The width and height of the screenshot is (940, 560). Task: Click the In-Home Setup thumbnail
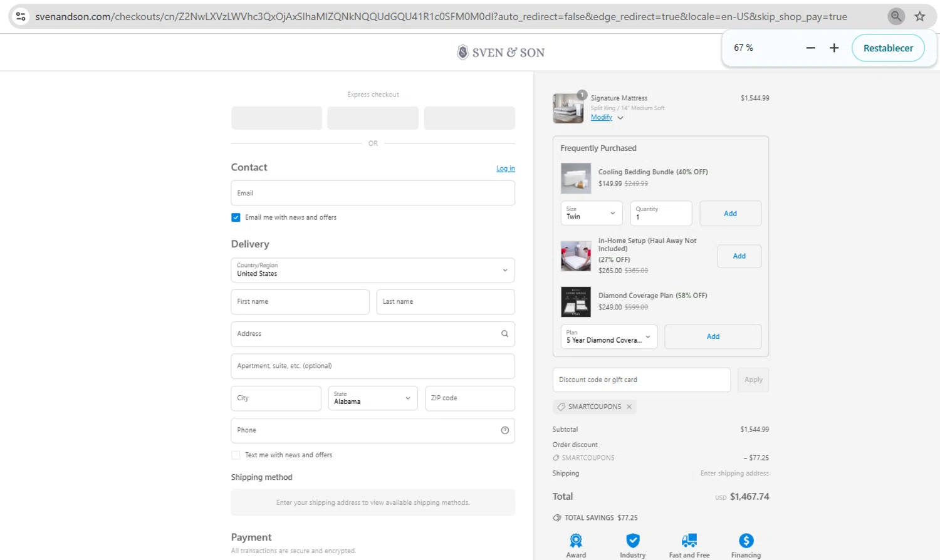(x=575, y=256)
